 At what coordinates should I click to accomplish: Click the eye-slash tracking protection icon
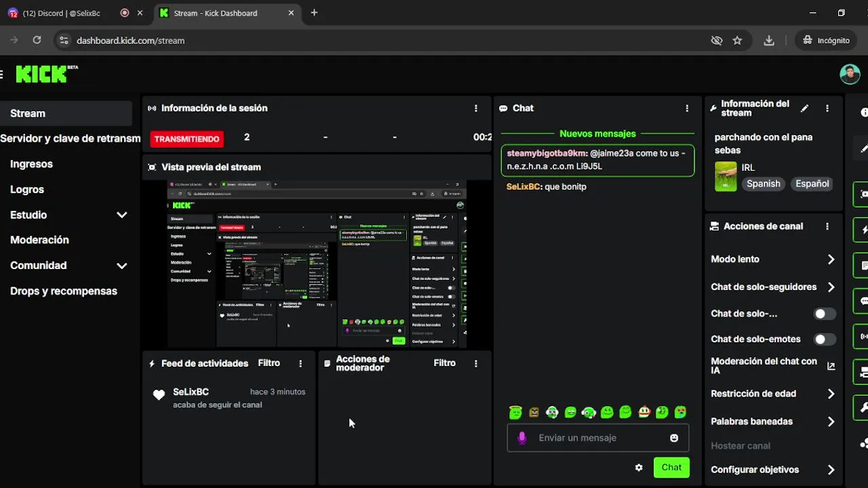click(717, 41)
